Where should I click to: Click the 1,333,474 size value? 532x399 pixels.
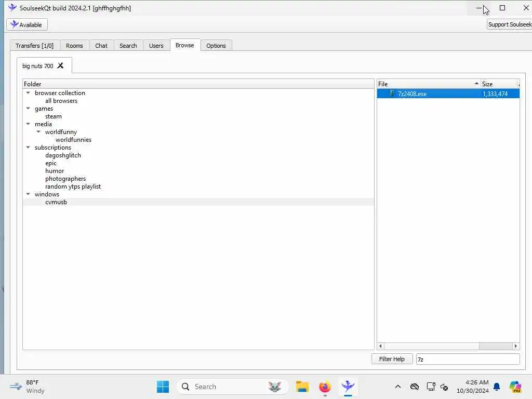click(x=495, y=94)
